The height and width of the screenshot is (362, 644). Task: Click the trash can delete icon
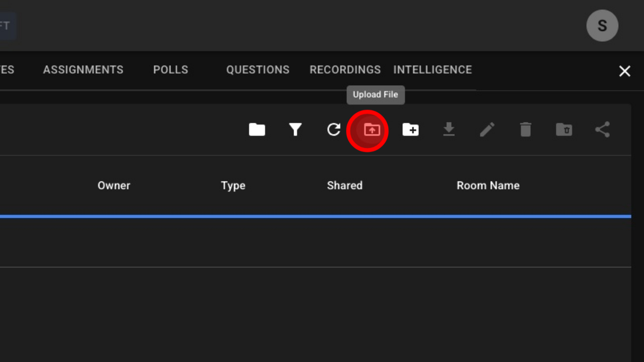click(x=525, y=130)
